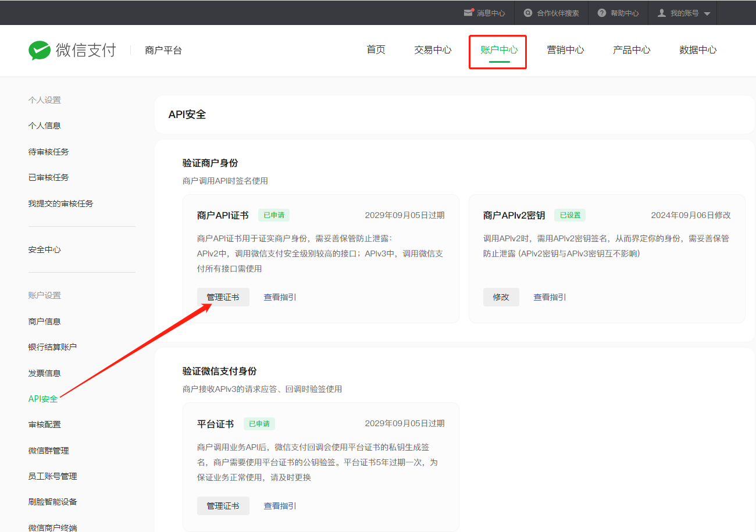Open 发票信息 in the sidebar
Image resolution: width=756 pixels, height=532 pixels.
point(44,373)
